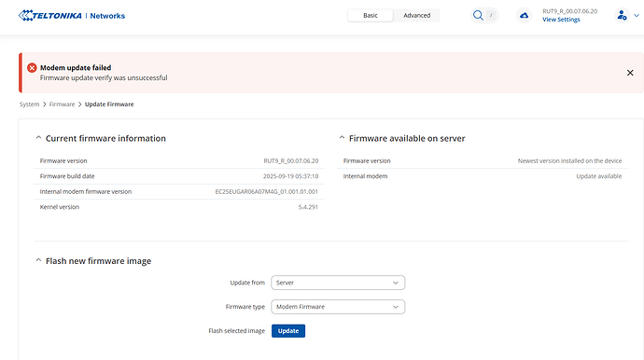Screen dimensions: 644x360
Task: Click Update Firmware breadcrumb
Action: click(109, 104)
